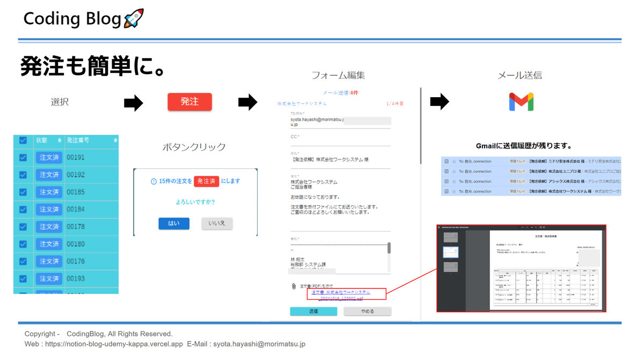Star the ミドリ安全株式会社 email
Screen dimensions: 644x361
point(454,161)
